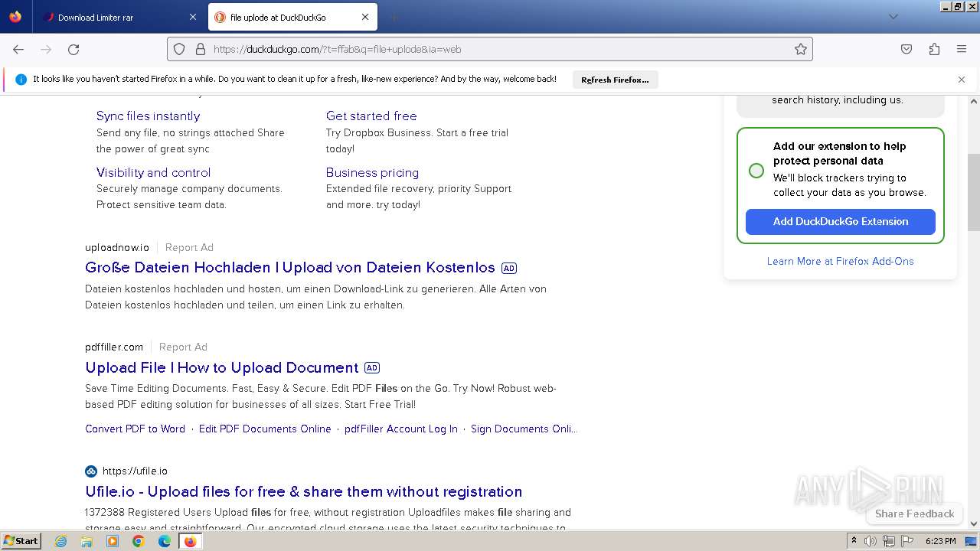Screen dimensions: 980x551
Task: Open Edit PDF Documents Online sitelink
Action: tap(265, 429)
